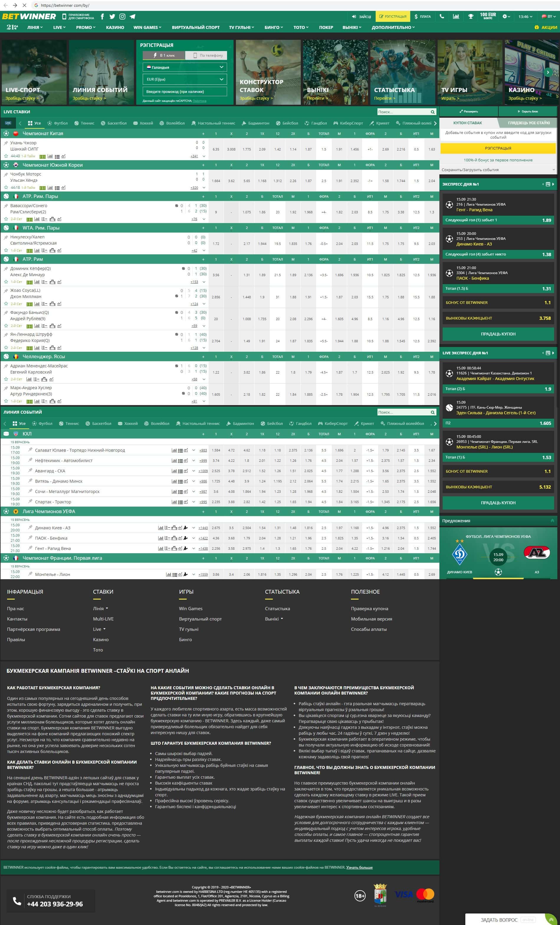Click the promo code input field
The width and height of the screenshot is (560, 925).
pos(185,91)
